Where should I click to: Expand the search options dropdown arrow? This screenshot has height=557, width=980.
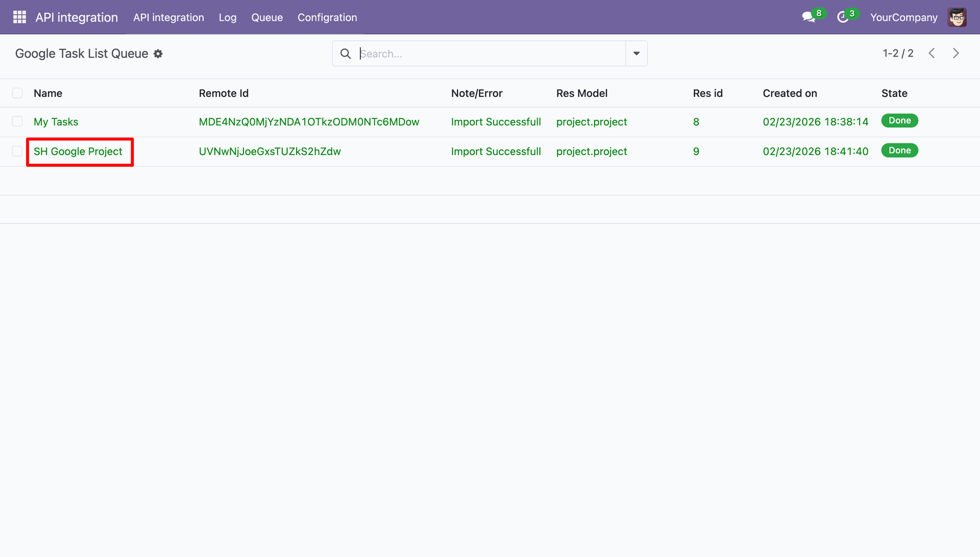pyautogui.click(x=636, y=54)
